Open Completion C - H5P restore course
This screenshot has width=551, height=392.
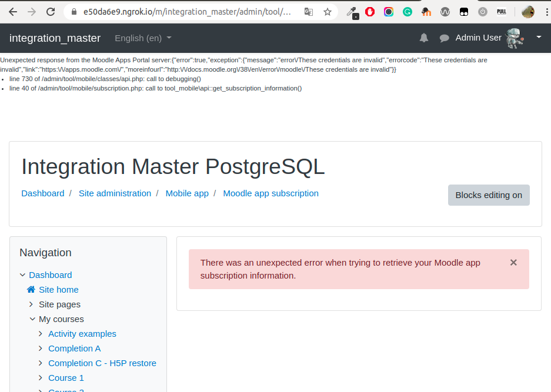coord(102,363)
